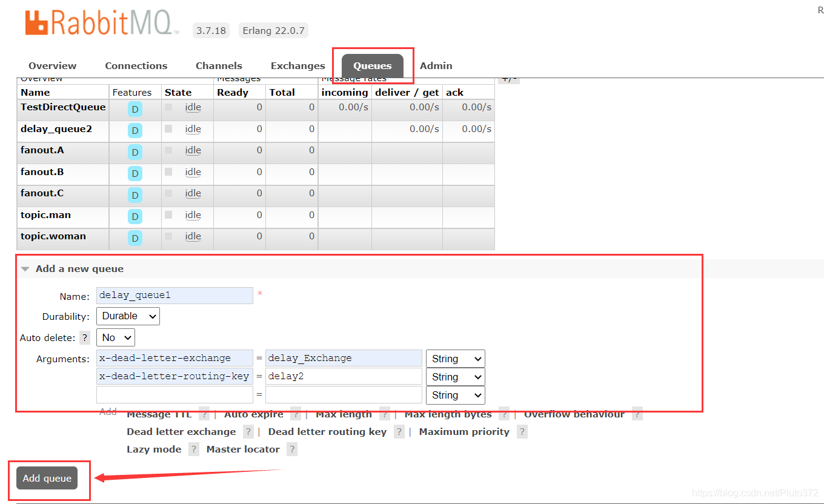Switch to the Exchanges tab

pos(298,66)
